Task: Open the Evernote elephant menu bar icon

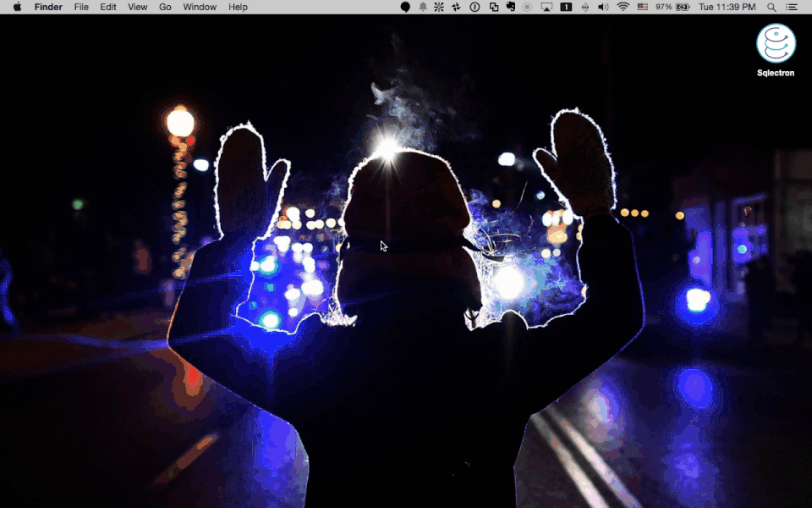Action: (511, 7)
